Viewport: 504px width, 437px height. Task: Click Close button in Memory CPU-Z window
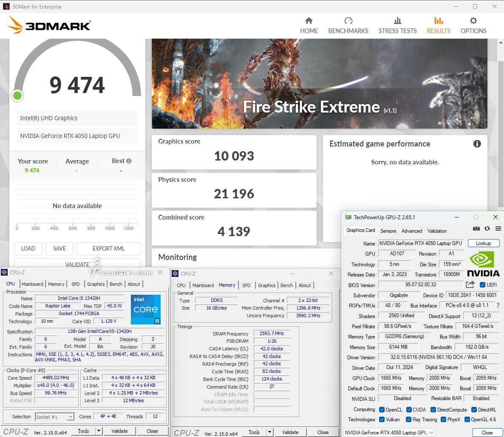pos(323,432)
